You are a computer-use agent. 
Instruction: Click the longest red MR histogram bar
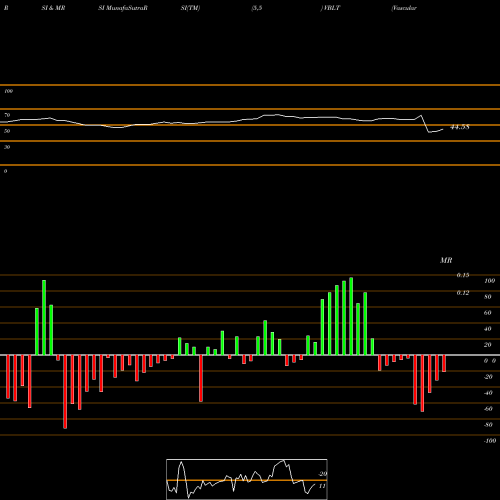65,392
